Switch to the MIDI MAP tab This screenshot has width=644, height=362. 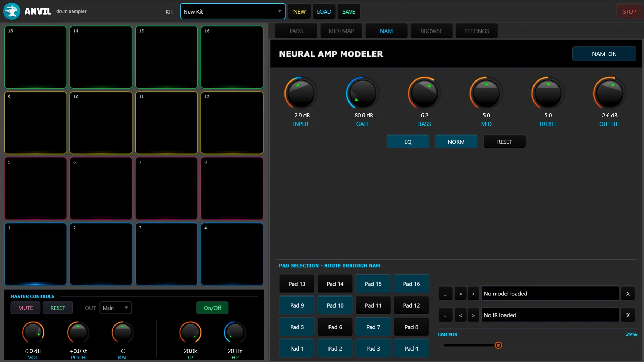tap(341, 31)
